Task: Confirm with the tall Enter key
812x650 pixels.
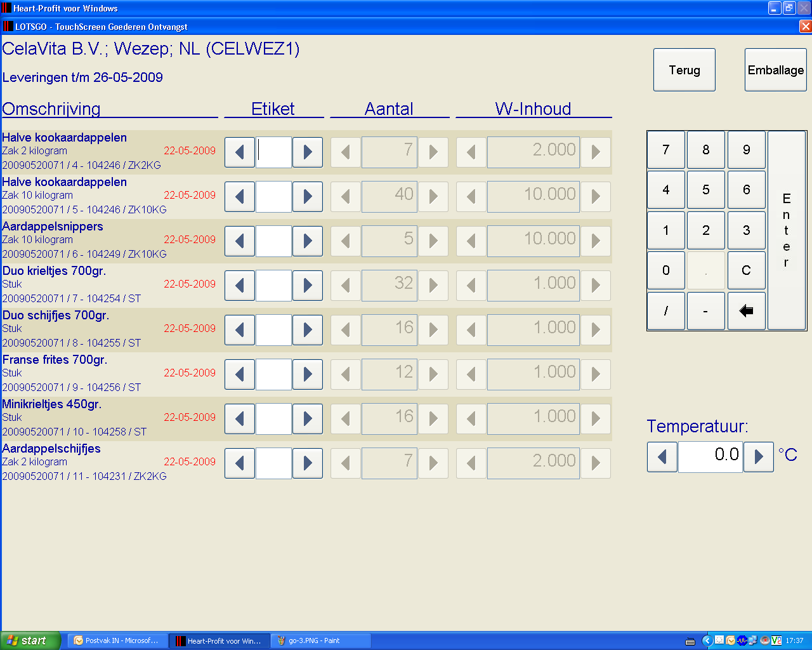Action: click(x=787, y=230)
